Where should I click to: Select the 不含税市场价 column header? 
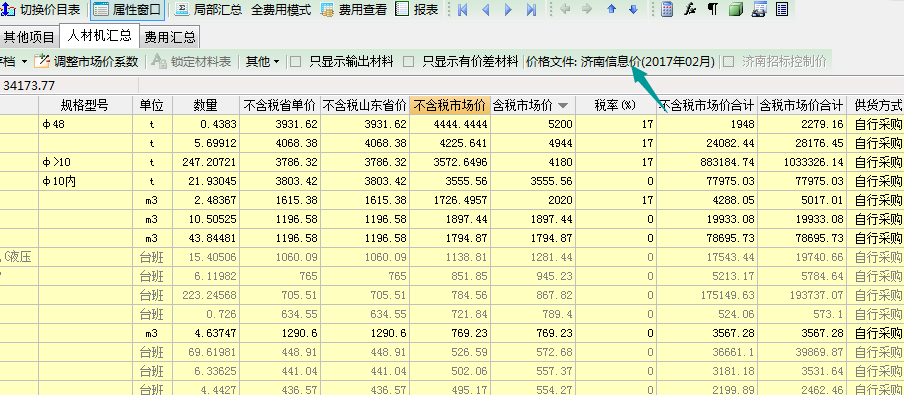450,106
